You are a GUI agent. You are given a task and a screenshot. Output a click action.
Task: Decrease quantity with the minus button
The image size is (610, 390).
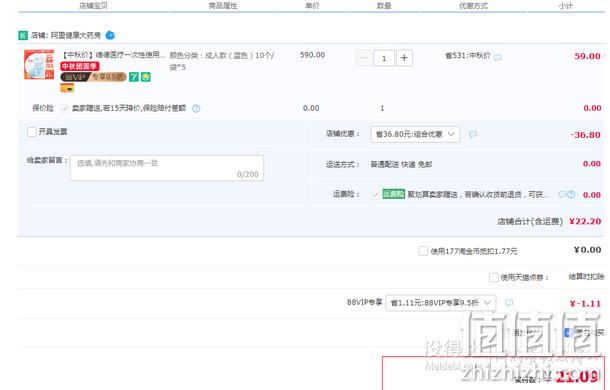(364, 58)
